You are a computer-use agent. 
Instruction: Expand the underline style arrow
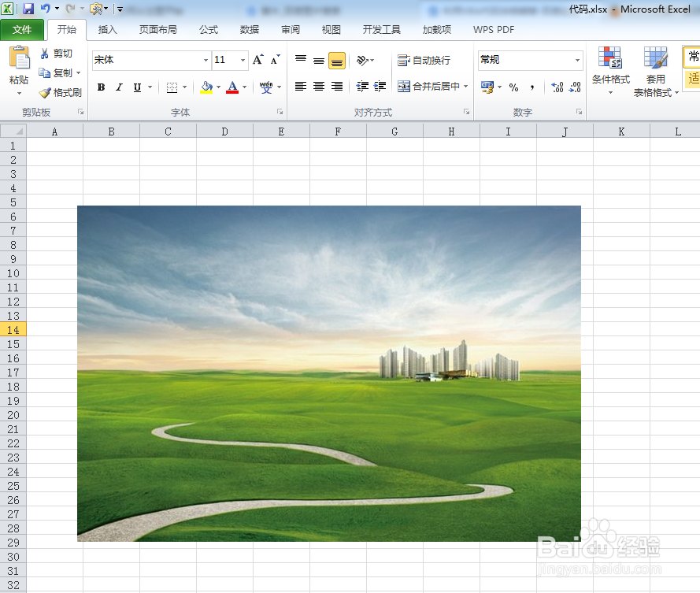[150, 87]
